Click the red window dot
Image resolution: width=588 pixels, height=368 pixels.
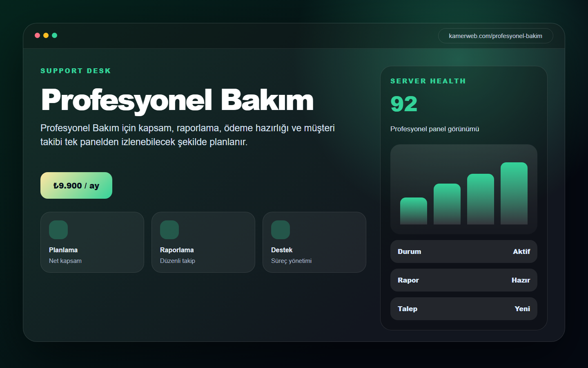37,36
